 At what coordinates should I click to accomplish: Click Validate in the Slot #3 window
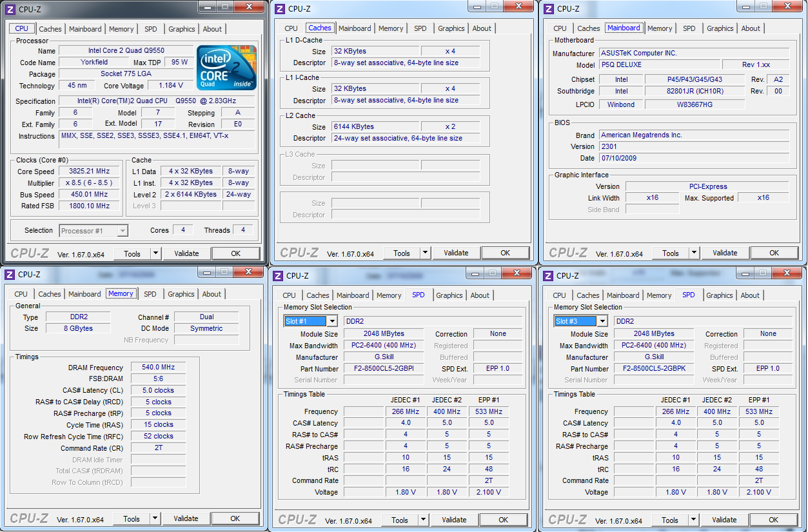[724, 520]
